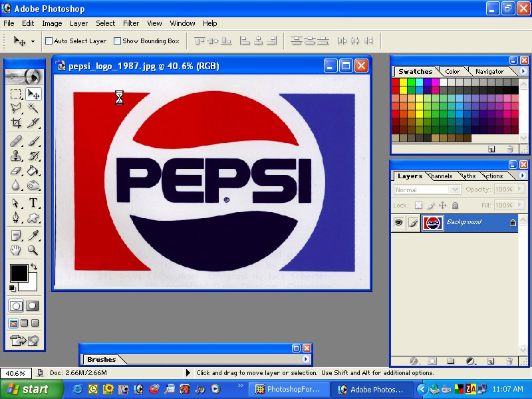The image size is (532, 399).
Task: Select the Zoom tool
Action: tap(33, 250)
